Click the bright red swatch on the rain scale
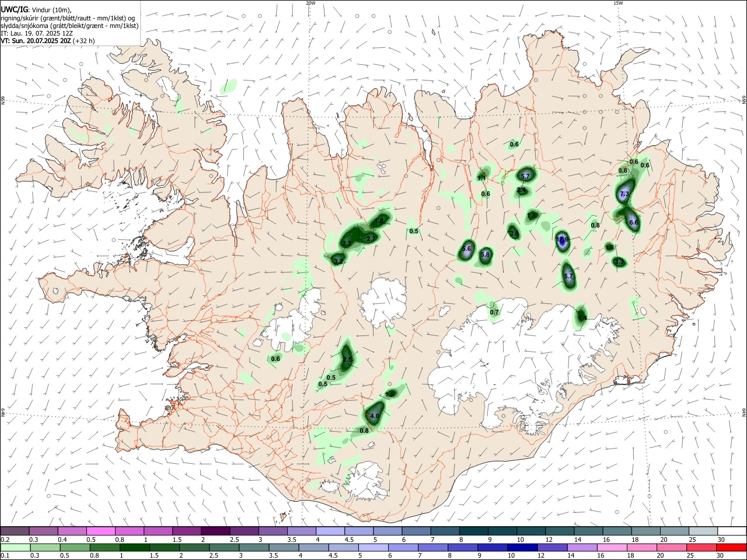 point(732,547)
